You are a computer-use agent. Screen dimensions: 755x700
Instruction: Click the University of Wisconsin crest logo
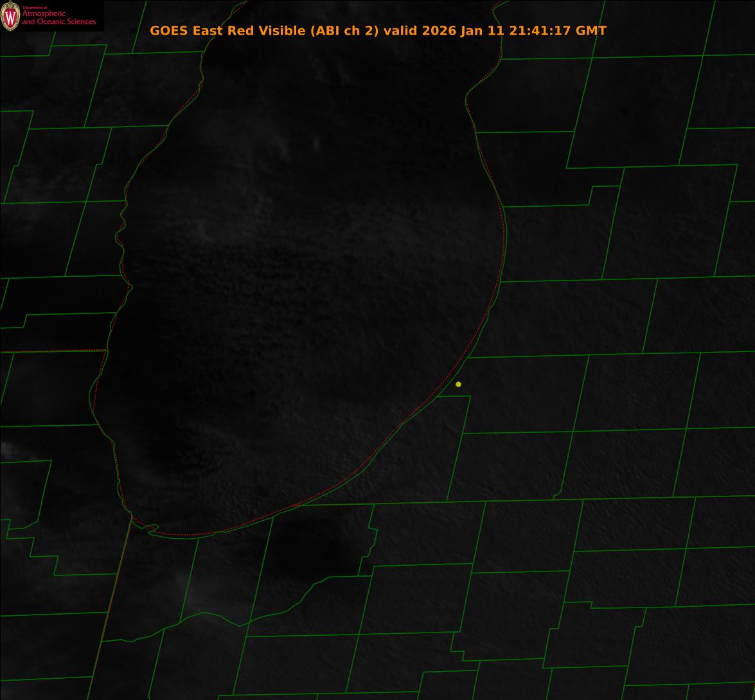10,16
